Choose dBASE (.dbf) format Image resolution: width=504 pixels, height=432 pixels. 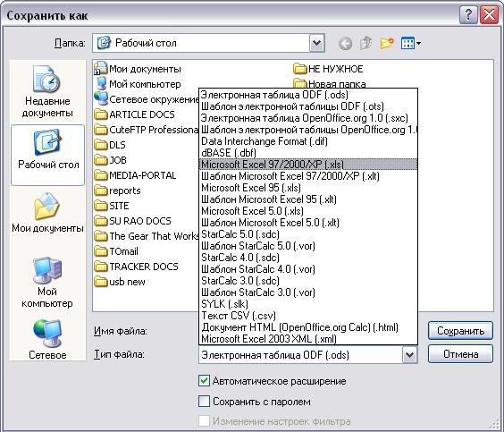(308, 153)
